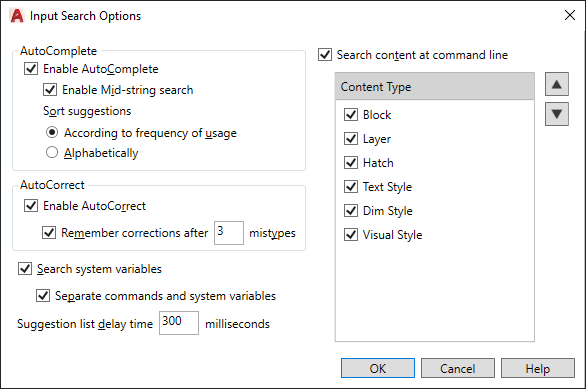Uncheck the Block content type
Viewport: 586px width, 389px height.
[x=351, y=114]
